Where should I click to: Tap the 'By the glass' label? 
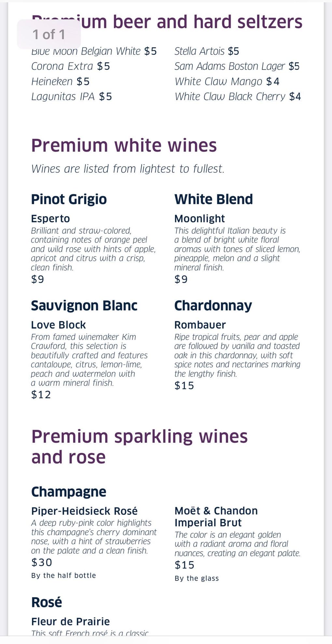197,578
